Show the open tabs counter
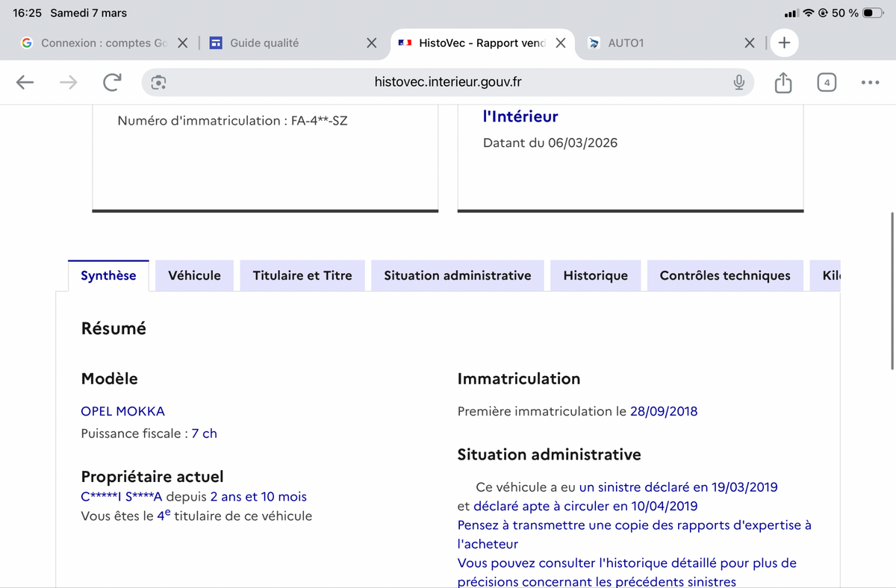Screen dimensions: 896x588 point(826,83)
